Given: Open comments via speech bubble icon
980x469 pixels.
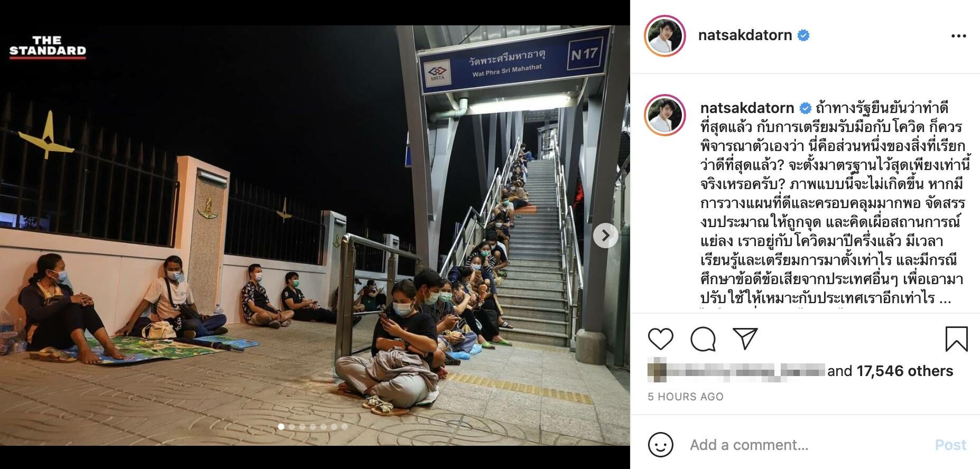Looking at the screenshot, I should tap(703, 339).
